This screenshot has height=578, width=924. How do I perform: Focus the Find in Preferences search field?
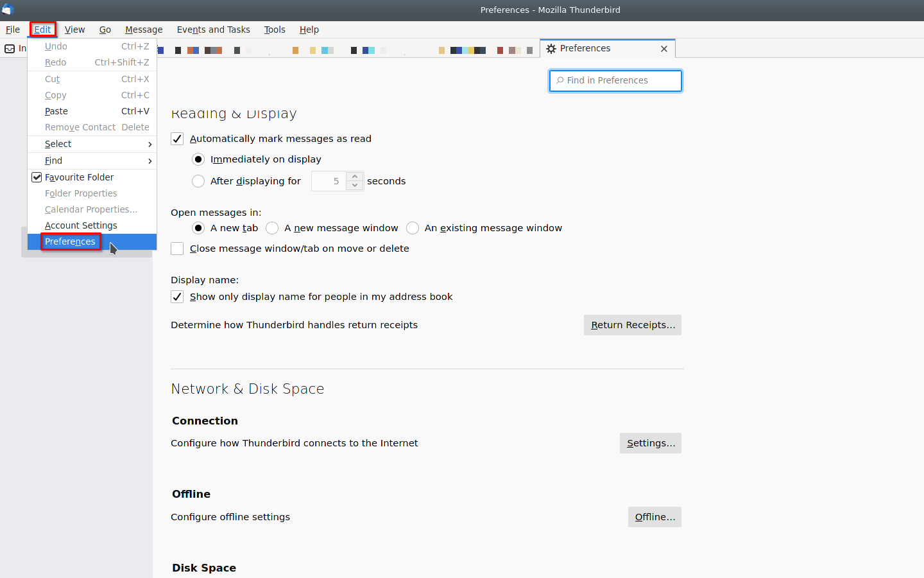[620, 80]
